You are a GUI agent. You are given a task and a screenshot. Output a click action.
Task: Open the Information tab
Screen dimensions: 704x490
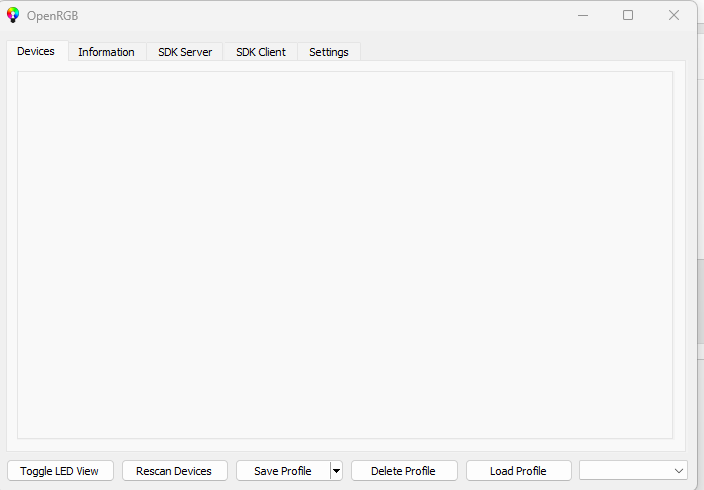106,52
